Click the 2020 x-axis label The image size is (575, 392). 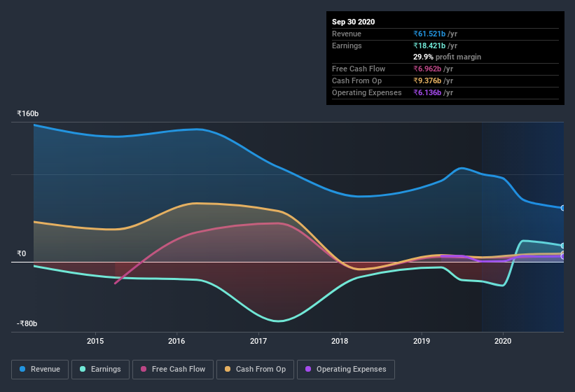(x=503, y=341)
